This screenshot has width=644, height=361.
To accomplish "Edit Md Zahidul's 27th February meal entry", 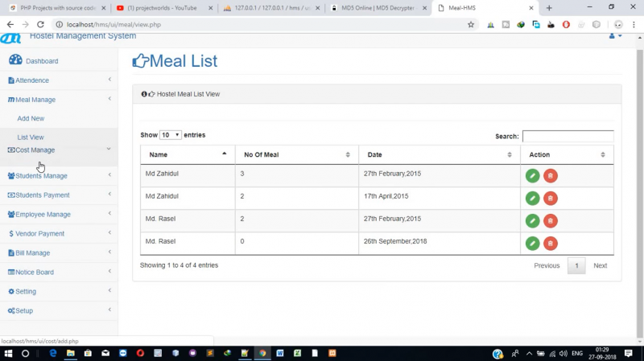I will (x=532, y=176).
